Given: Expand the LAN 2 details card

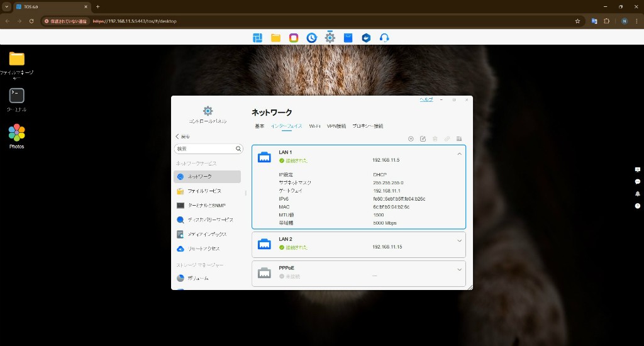Looking at the screenshot, I should [x=460, y=241].
